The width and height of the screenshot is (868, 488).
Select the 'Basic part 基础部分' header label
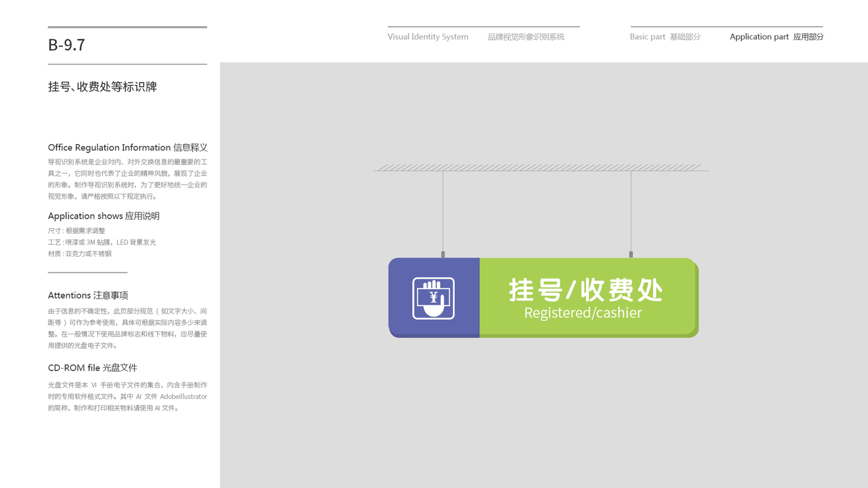coord(665,37)
